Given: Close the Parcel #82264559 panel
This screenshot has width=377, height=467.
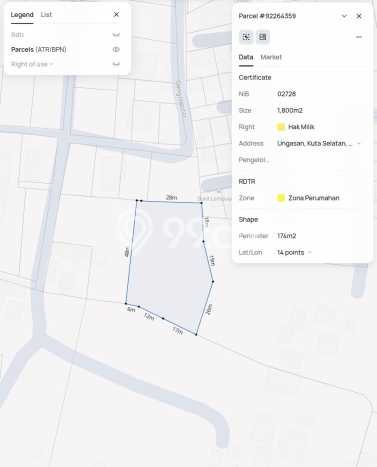Looking at the screenshot, I should click(359, 16).
